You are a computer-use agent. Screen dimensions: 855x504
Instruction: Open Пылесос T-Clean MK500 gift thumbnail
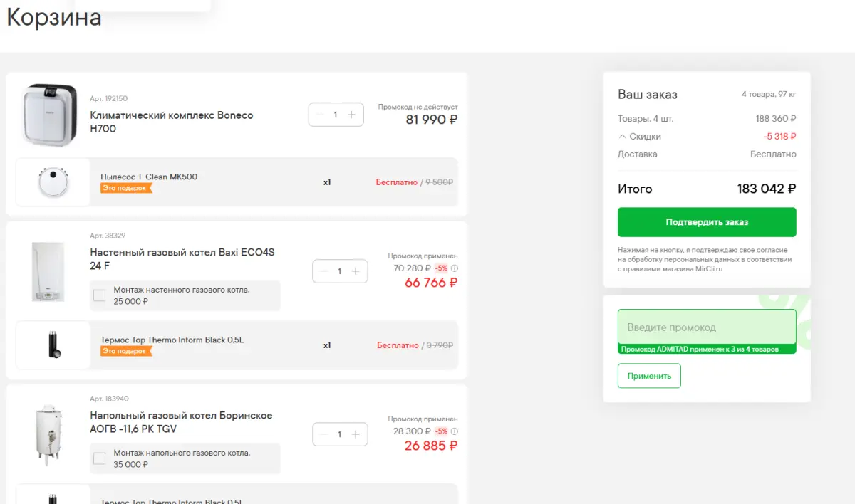(53, 182)
